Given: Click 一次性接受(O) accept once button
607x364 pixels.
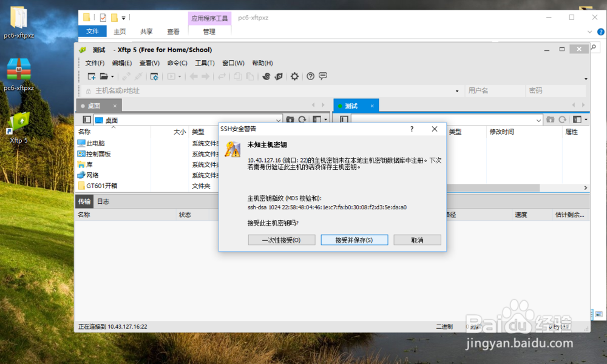Looking at the screenshot, I should tap(282, 240).
